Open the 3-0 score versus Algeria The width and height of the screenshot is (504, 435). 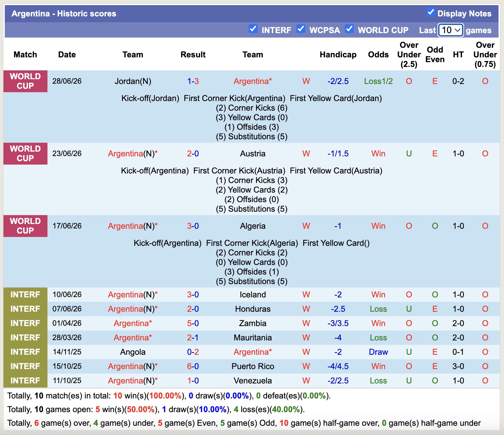(193, 226)
